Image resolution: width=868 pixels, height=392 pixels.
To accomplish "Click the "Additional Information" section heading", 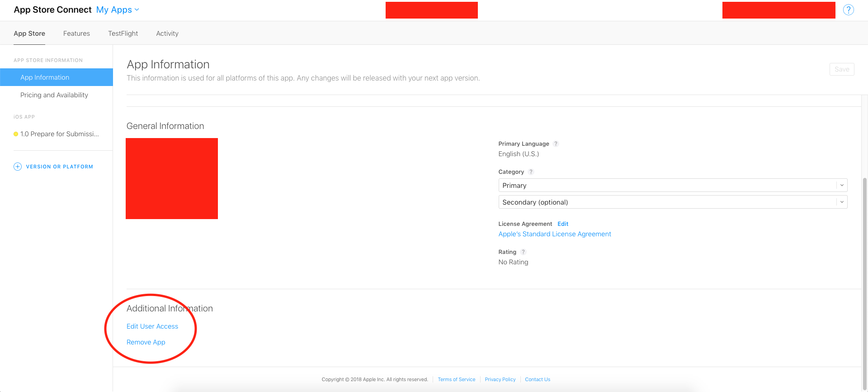I will tap(170, 308).
